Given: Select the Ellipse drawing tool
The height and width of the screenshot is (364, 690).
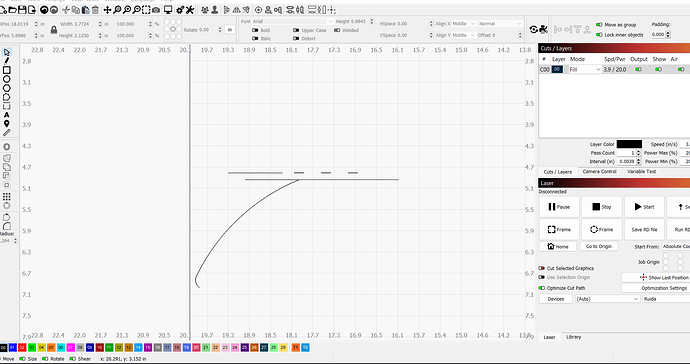Looking at the screenshot, I should click(x=7, y=79).
